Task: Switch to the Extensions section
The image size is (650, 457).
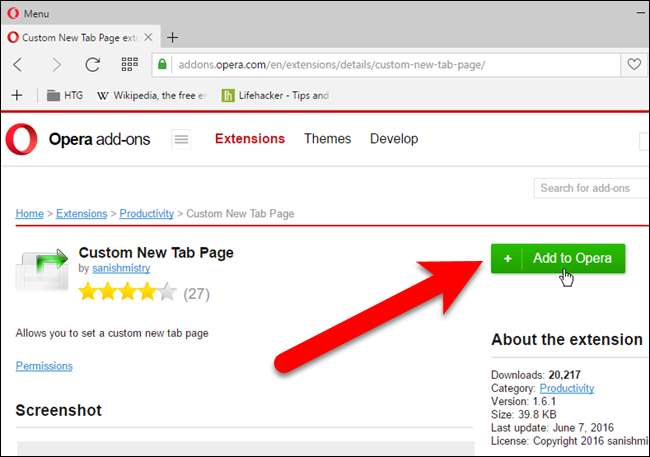Action: (x=250, y=139)
